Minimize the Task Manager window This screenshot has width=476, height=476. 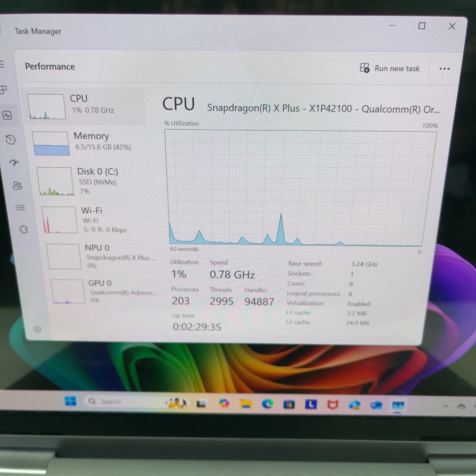coord(393,25)
